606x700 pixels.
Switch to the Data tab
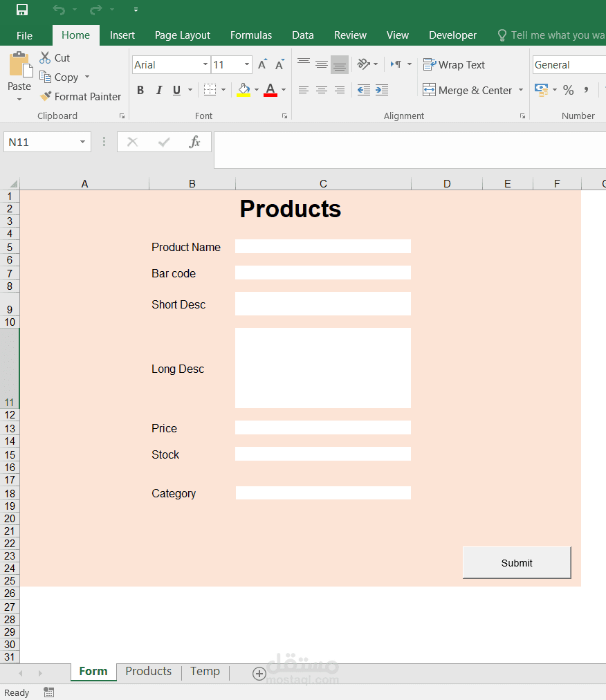[x=303, y=35]
